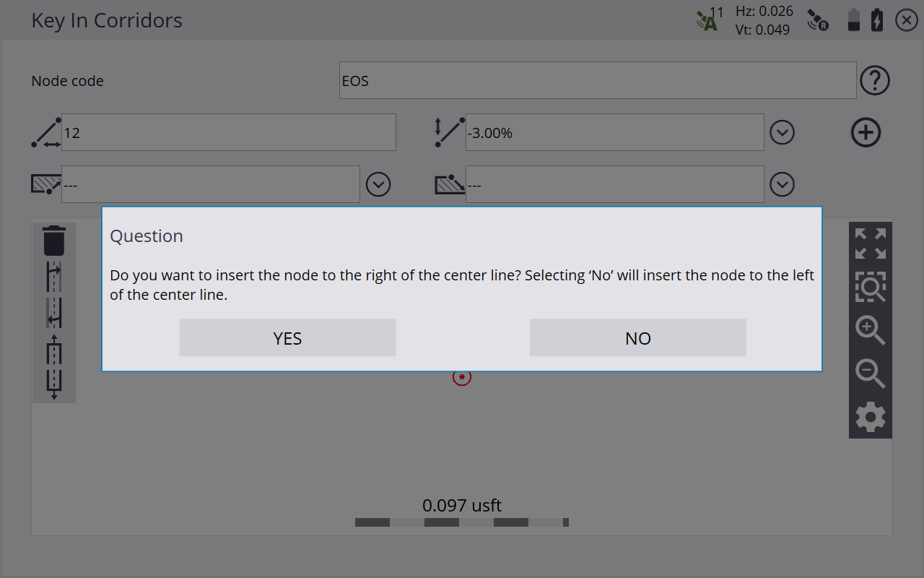Expand the cut slope dropdown arrow

(378, 184)
